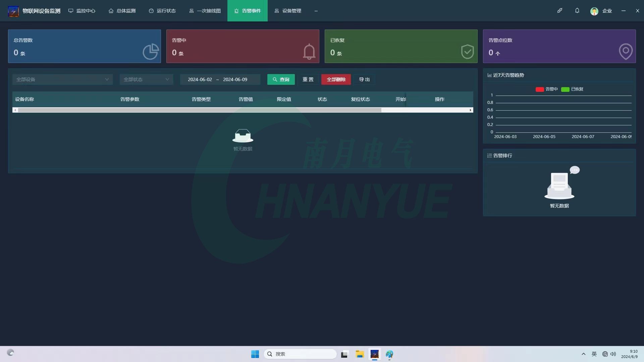The height and width of the screenshot is (362, 644).
Task: Click the shield check icon on 已恢复 card
Action: tap(467, 52)
